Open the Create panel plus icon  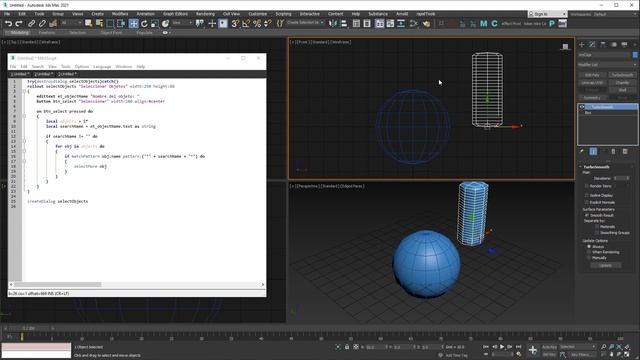tap(582, 44)
